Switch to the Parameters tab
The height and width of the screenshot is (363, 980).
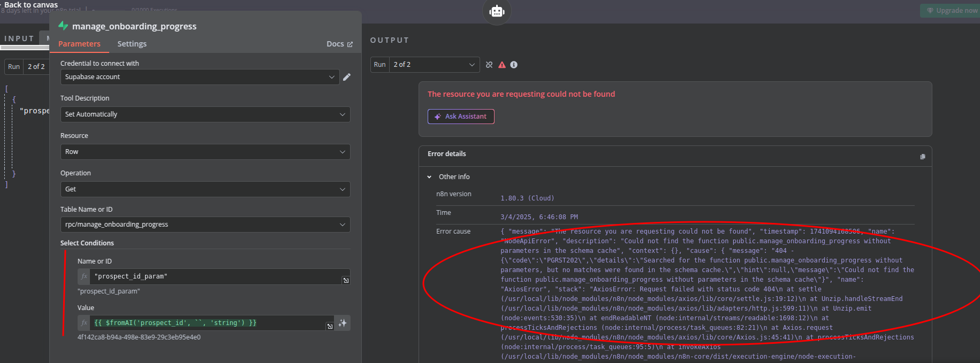pyautogui.click(x=79, y=44)
